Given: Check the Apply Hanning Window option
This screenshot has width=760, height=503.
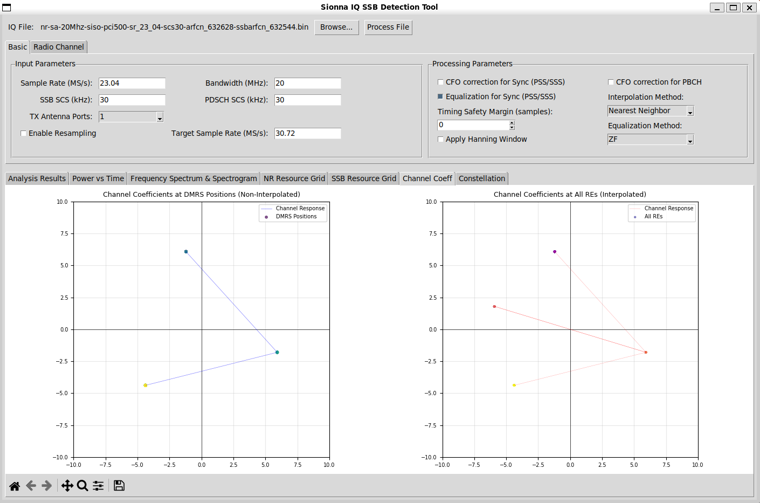Looking at the screenshot, I should tap(441, 140).
